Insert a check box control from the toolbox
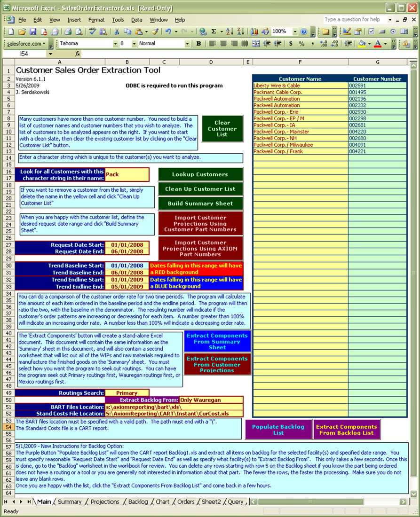Image resolution: width=420 pixels, height=517 pixels. point(371,31)
